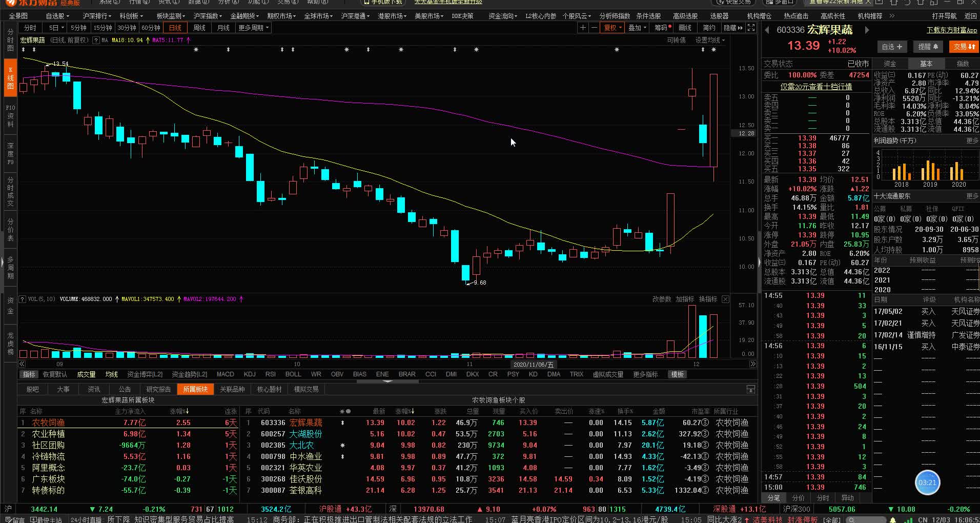Open 全球市场 menu dropdown
The width and height of the screenshot is (980, 523).
point(318,16)
